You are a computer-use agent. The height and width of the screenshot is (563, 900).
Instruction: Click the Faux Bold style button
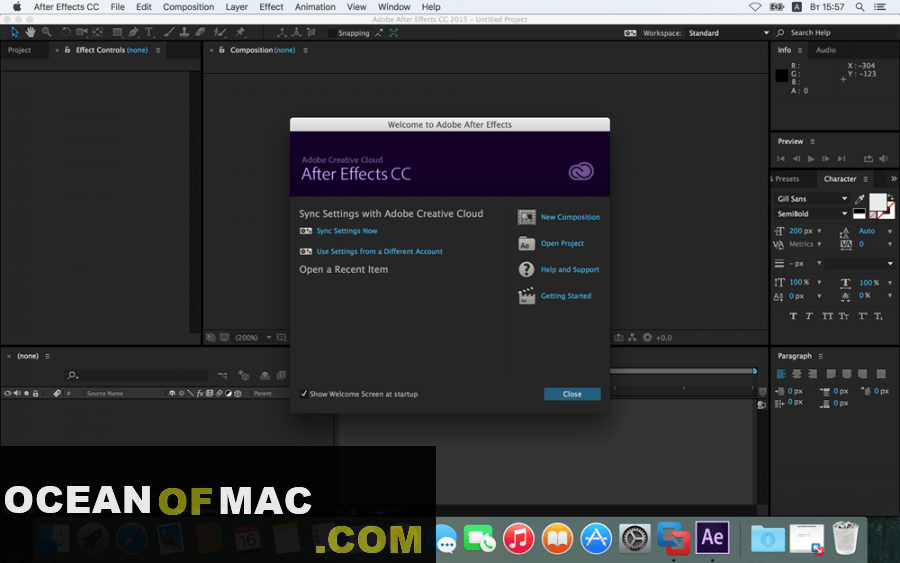[793, 316]
